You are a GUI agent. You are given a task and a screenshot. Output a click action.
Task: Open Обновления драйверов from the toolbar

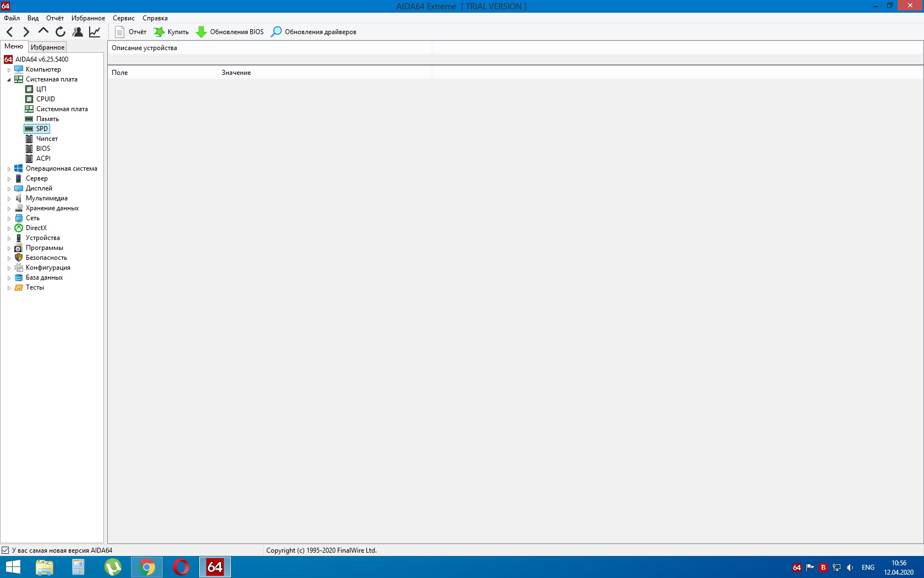[x=314, y=32]
